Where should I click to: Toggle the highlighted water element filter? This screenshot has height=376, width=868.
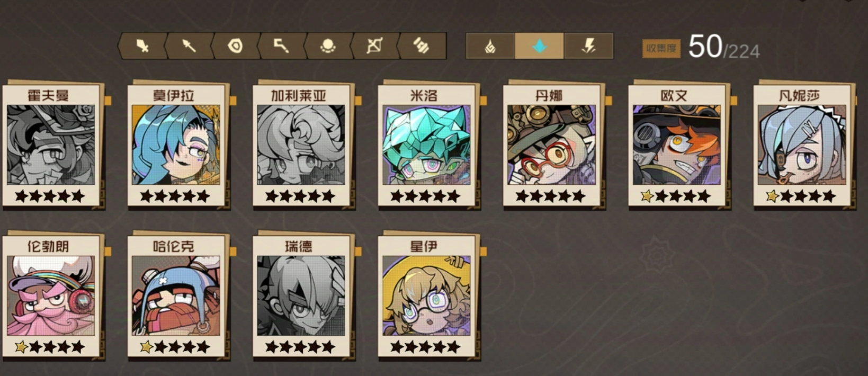pyautogui.click(x=539, y=46)
